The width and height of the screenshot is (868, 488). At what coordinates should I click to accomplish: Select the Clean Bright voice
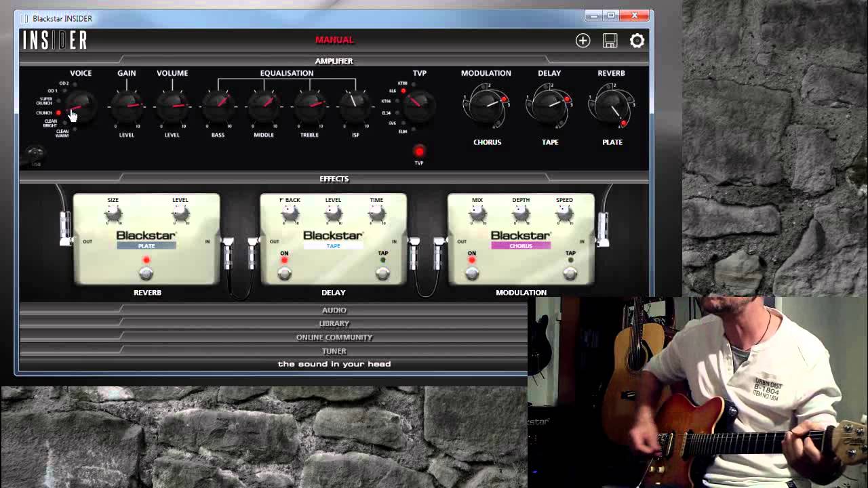point(51,123)
